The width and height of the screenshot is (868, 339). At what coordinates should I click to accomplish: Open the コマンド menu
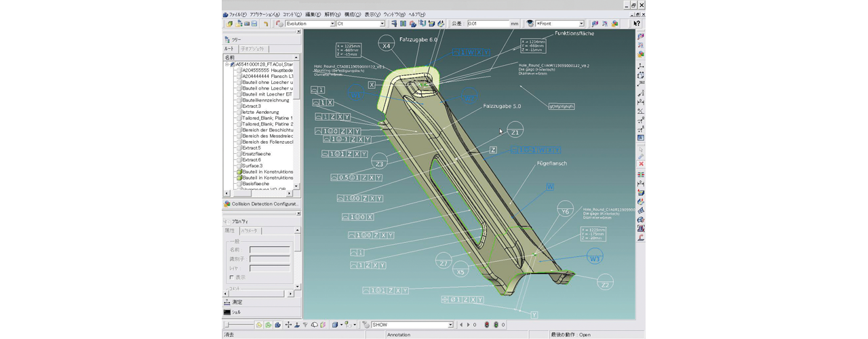(x=292, y=14)
